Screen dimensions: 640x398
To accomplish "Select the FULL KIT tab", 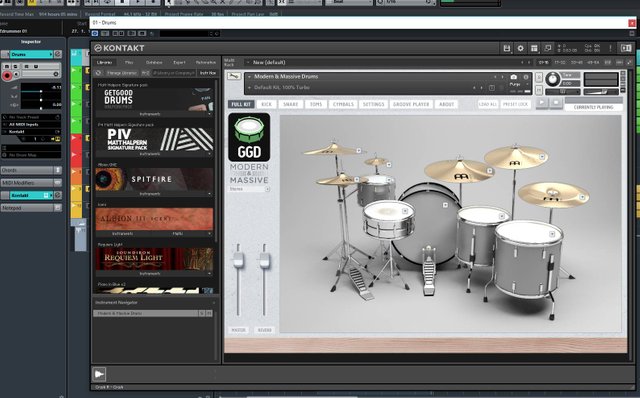I will pos(241,105).
